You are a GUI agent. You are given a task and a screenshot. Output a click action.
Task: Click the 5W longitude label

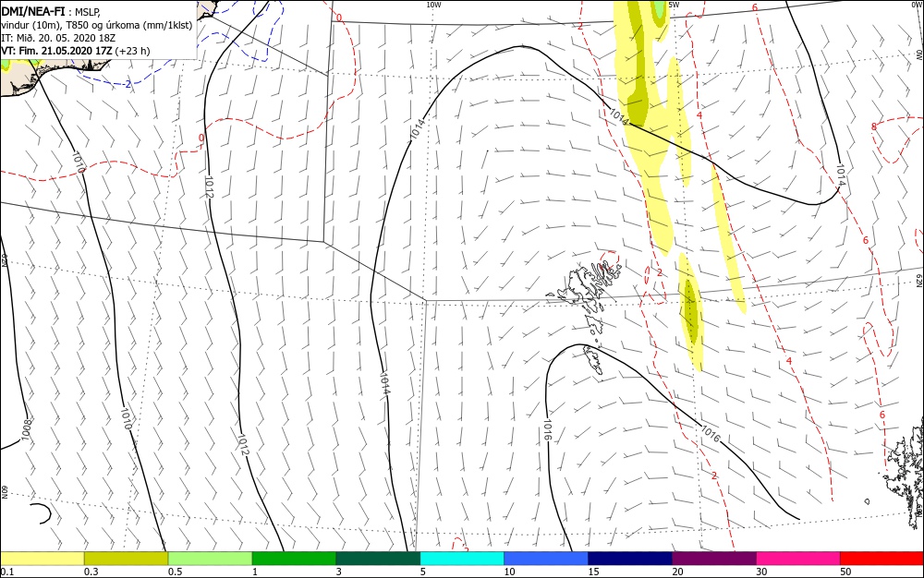pos(675,5)
